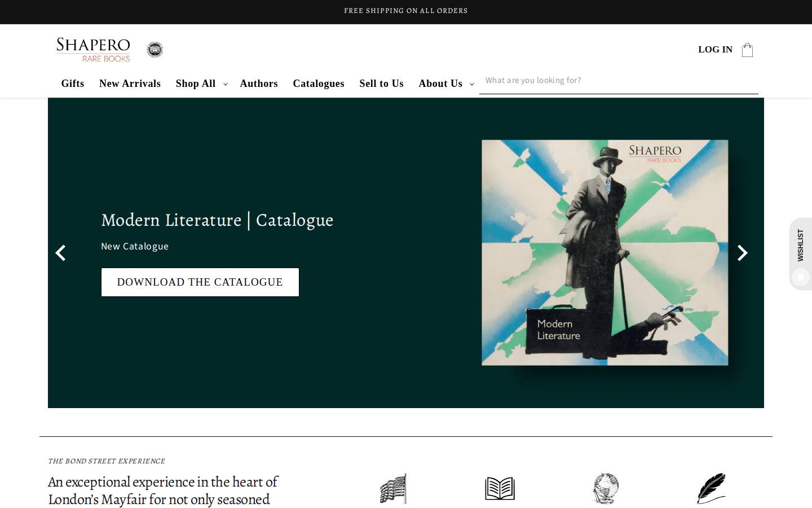
Task: Click the American flag icon
Action: [x=394, y=489]
